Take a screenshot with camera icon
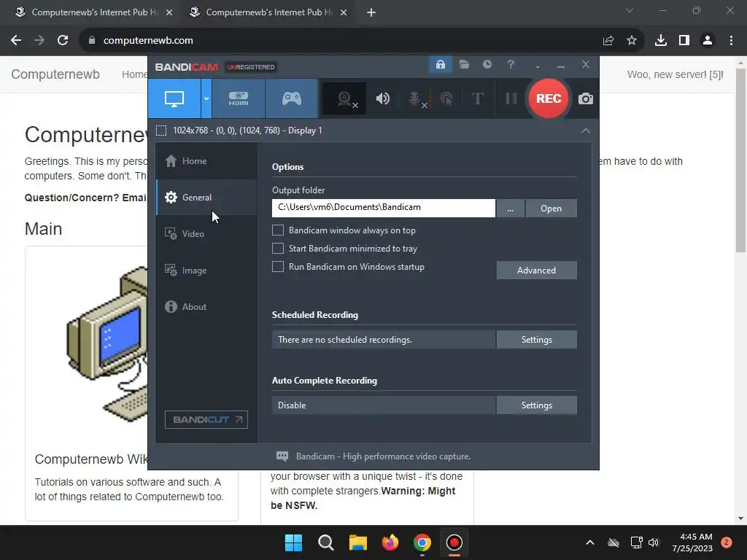Screen dimensions: 747x560 [x=586, y=98]
